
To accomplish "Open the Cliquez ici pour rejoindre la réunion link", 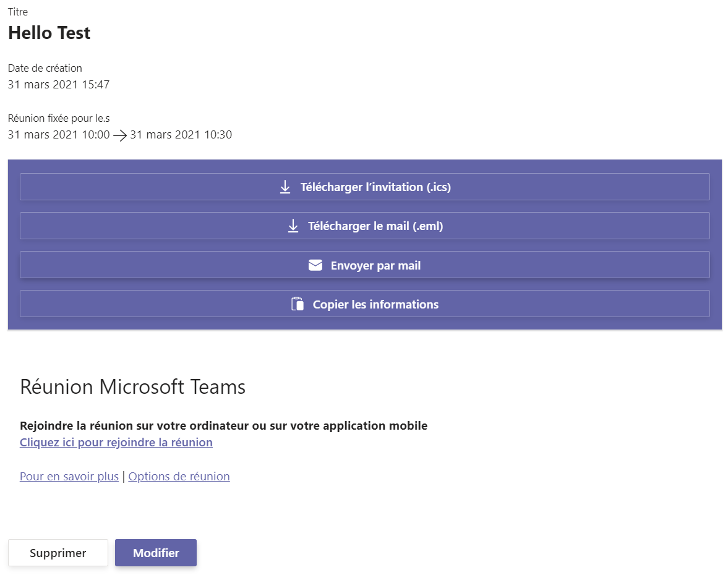I will click(116, 443).
